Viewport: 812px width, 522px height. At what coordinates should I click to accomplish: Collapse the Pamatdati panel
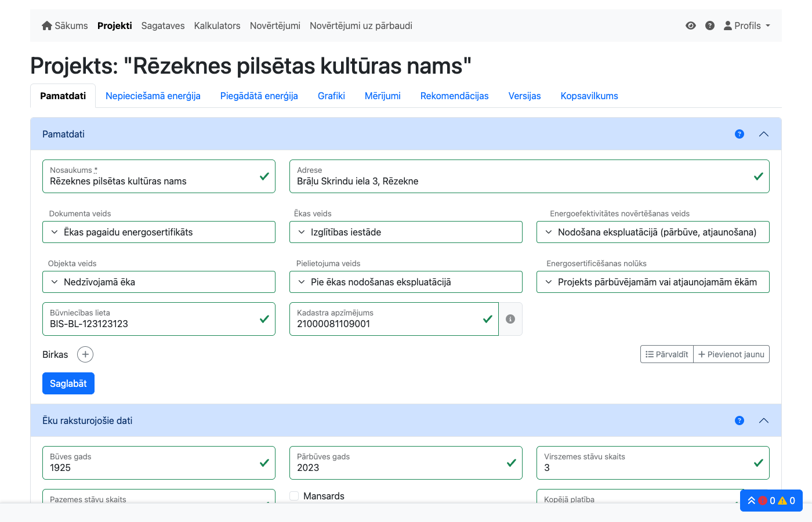764,134
